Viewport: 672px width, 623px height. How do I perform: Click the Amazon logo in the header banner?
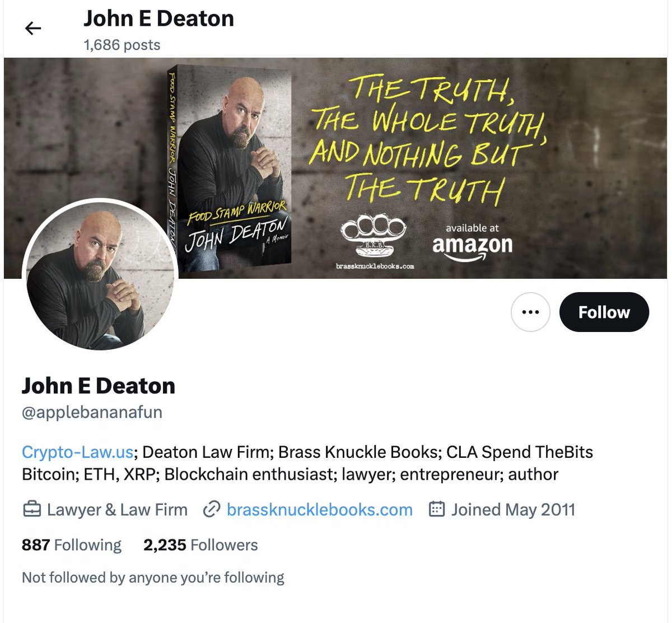coord(472,243)
